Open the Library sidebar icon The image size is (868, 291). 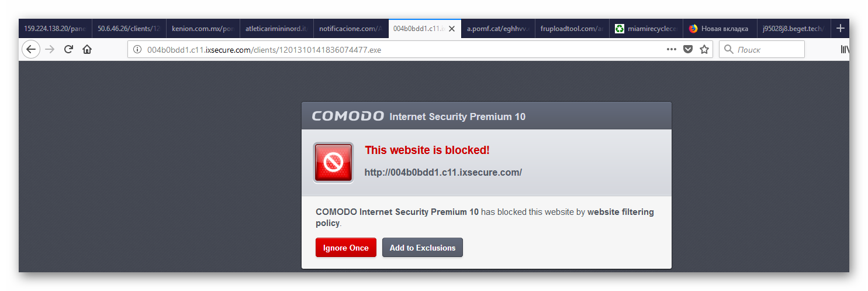pos(844,50)
